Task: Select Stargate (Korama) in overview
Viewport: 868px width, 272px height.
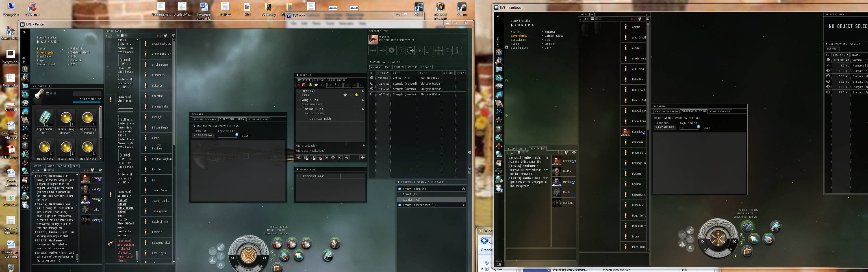Action: (417, 89)
